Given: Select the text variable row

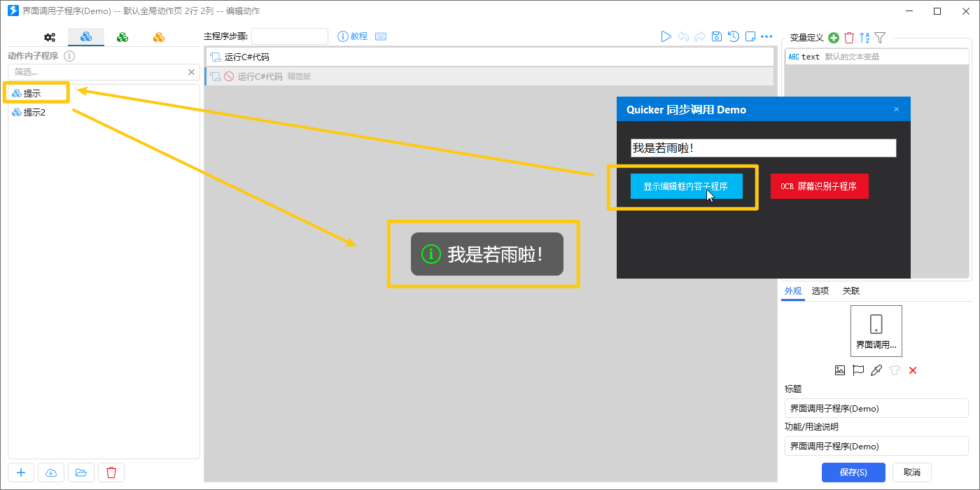Looking at the screenshot, I should tap(877, 57).
